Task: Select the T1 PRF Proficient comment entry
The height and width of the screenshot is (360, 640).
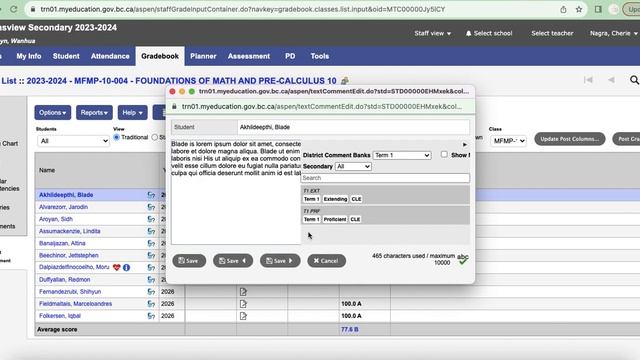Action: tap(385, 216)
